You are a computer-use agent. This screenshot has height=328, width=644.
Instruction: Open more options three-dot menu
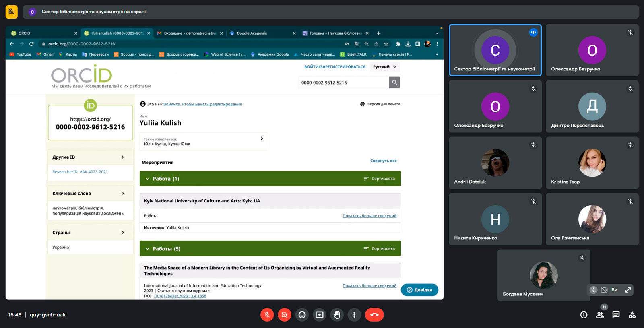tap(354, 315)
